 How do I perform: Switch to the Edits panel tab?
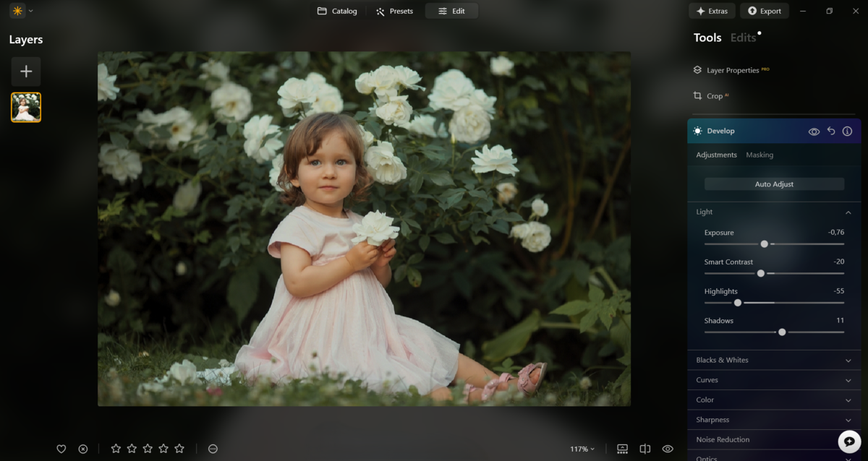743,38
